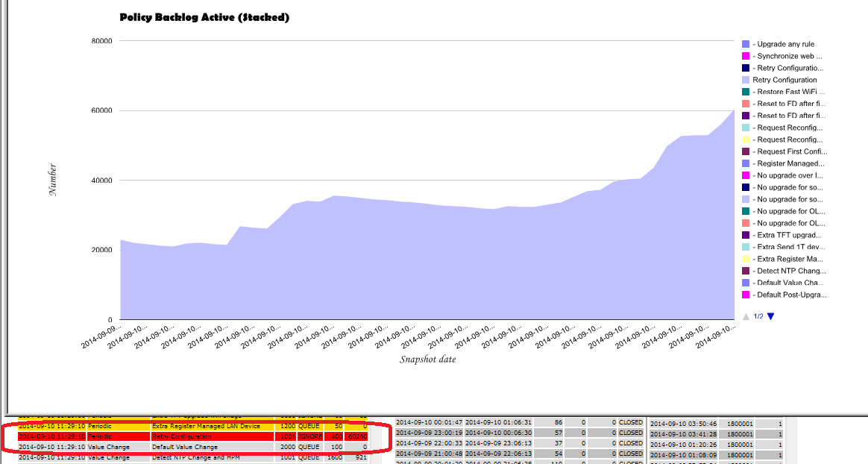Click the previous legend page up arrow

pos(746,316)
